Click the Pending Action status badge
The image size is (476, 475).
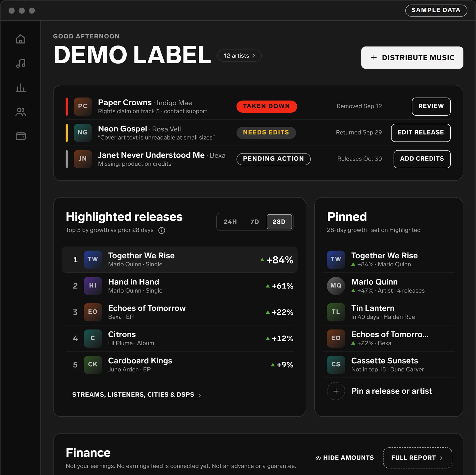[273, 159]
